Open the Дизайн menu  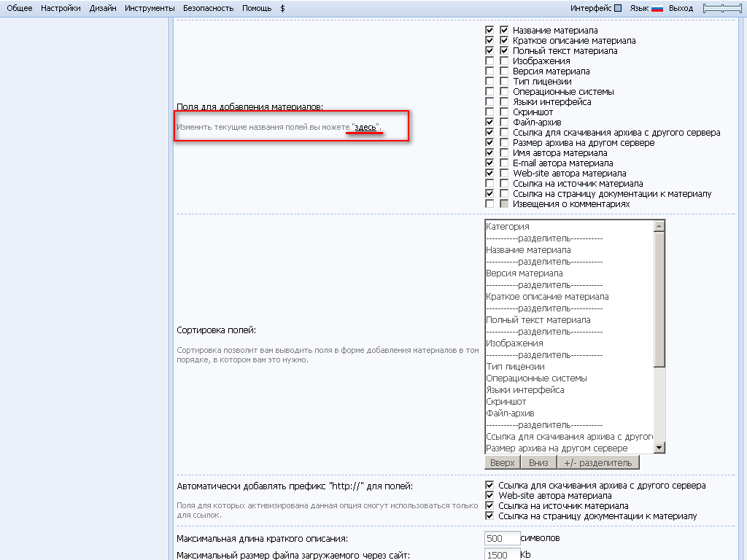pyautogui.click(x=103, y=8)
